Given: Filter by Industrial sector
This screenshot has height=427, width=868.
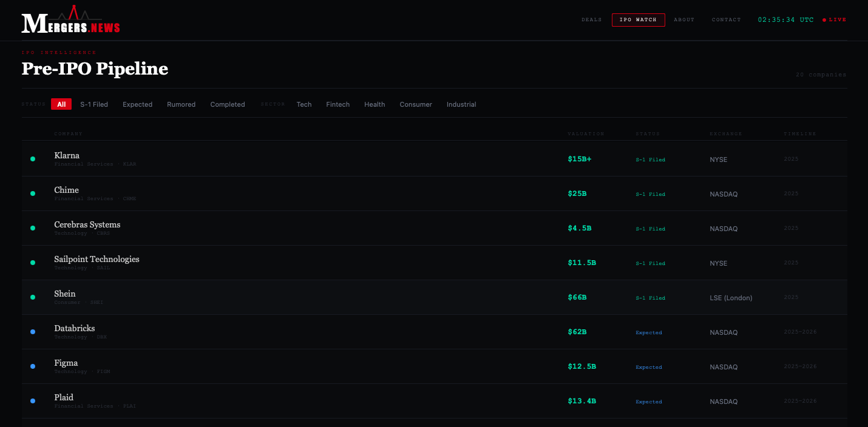Looking at the screenshot, I should [x=461, y=104].
